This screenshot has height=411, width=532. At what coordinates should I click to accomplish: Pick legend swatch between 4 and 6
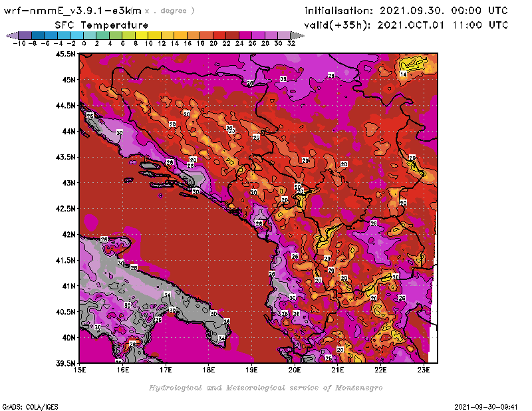pyautogui.click(x=116, y=36)
